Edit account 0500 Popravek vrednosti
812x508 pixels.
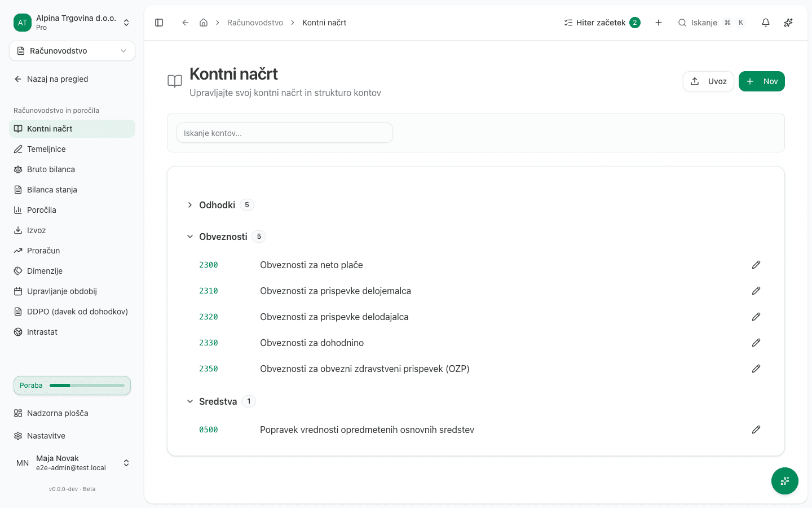(x=756, y=430)
